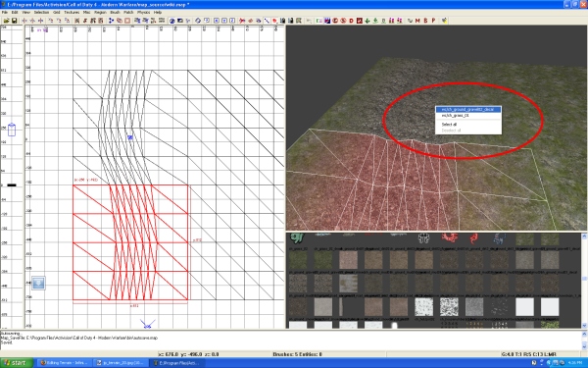Screen dimensions: 588x368
Task: Click the first of three boxed-letter toolbar icons
Action: 217,21
